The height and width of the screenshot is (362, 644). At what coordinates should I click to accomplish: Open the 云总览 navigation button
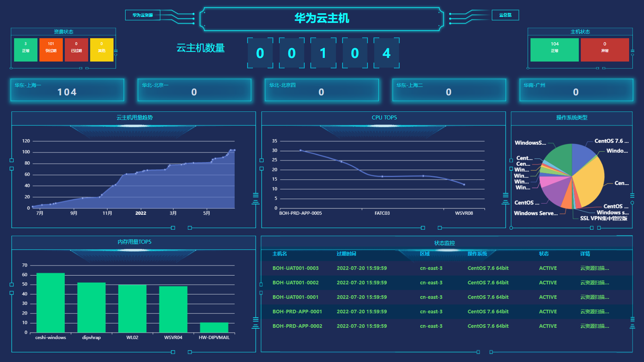505,15
